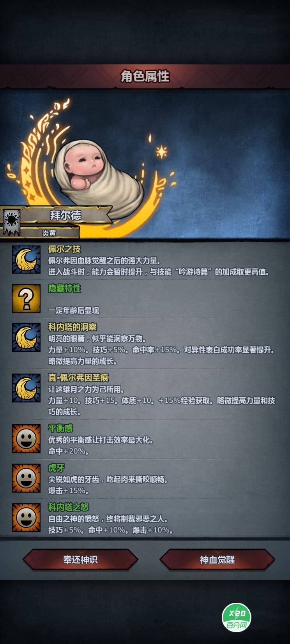Select the 虎牙 smiley face icon
The width and height of the screenshot is (290, 644).
click(x=26, y=478)
